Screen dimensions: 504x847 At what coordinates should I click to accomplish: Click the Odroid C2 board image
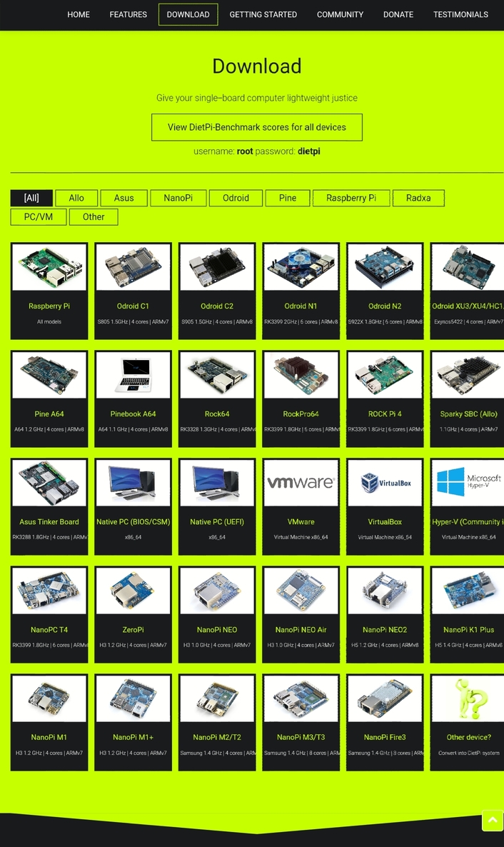pyautogui.click(x=217, y=267)
